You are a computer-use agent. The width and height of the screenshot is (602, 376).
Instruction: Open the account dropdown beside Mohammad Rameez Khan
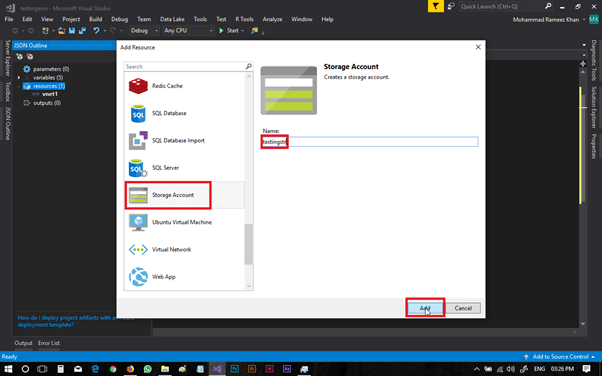[584, 20]
